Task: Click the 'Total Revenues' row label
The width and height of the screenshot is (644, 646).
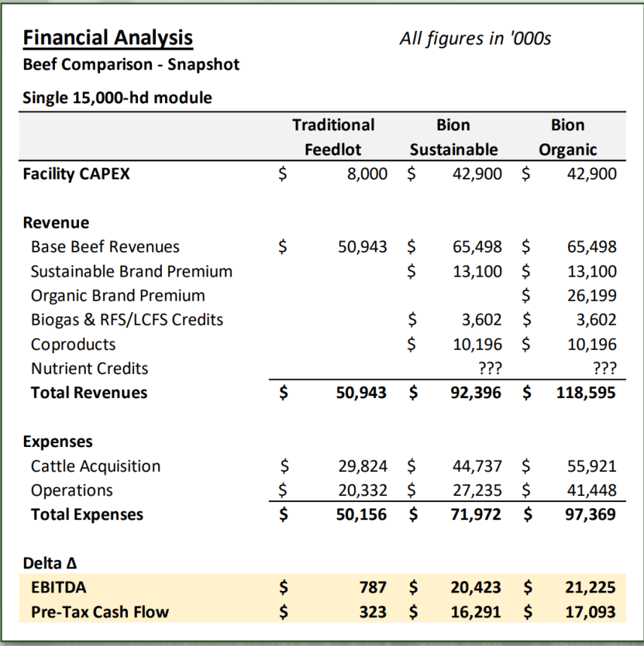Action: click(89, 393)
